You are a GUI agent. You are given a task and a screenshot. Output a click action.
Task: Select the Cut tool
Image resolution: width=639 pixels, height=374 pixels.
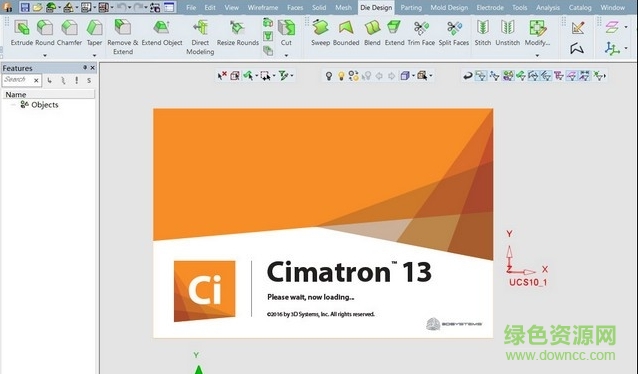(286, 33)
